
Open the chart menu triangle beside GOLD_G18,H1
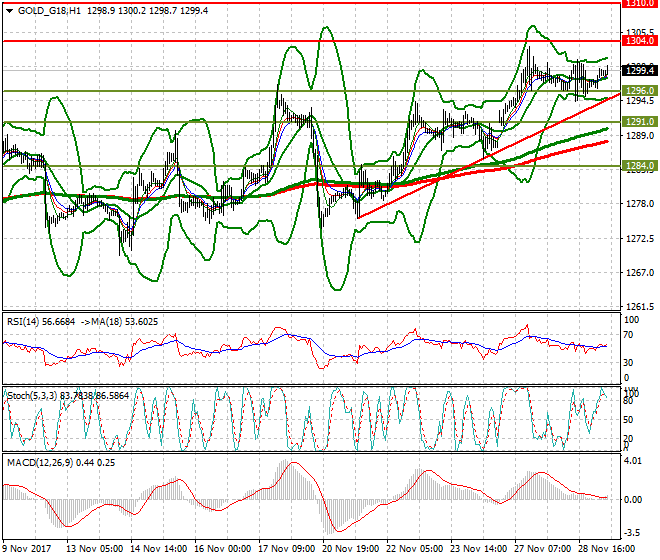(10, 11)
